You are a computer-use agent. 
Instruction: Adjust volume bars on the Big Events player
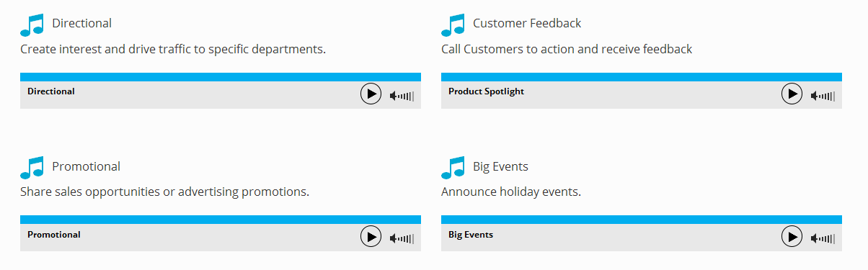(828, 238)
